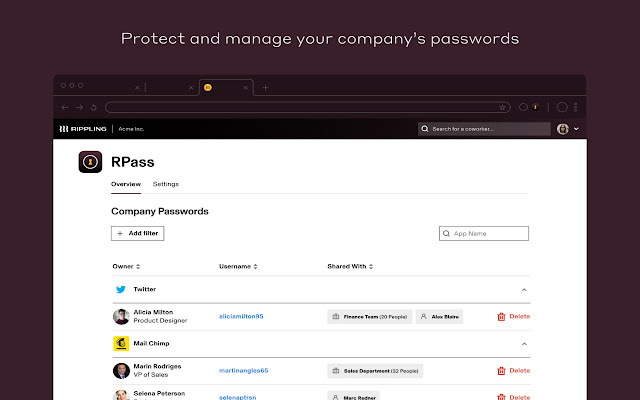Viewport: 640px width, 400px height.
Task: Select the active tab with yellow favicon
Action: (227, 87)
